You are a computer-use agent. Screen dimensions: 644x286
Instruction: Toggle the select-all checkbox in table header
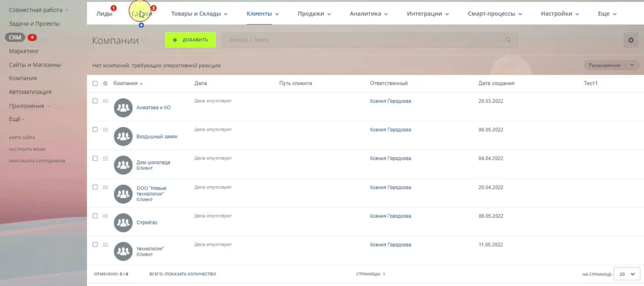(x=95, y=84)
